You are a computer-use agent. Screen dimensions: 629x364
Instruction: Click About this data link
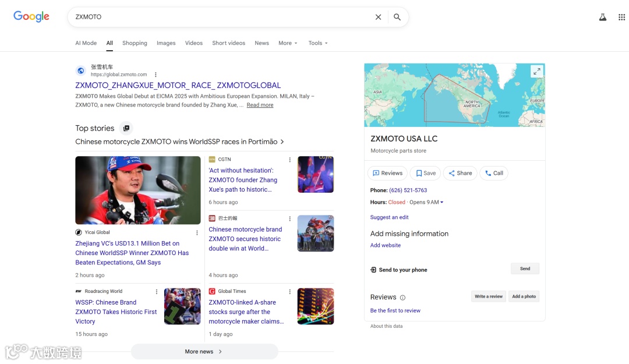point(386,326)
